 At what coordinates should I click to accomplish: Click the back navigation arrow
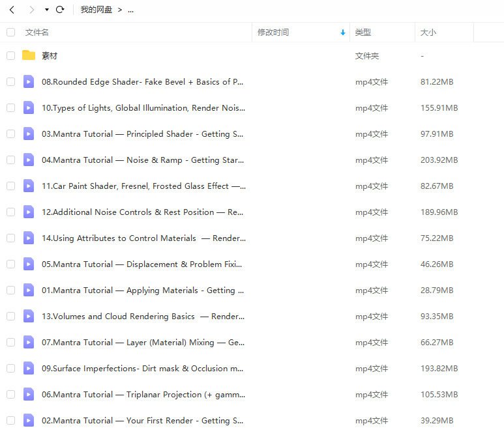coord(12,10)
